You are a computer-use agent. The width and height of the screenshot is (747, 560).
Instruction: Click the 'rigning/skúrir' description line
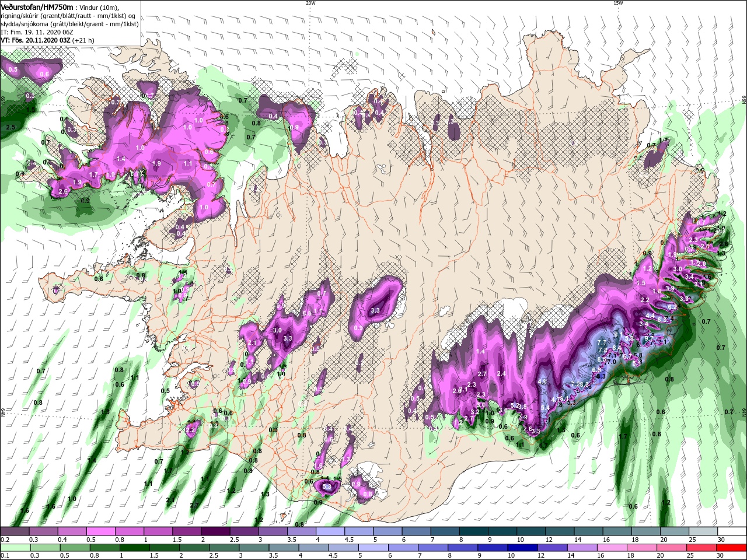coord(69,16)
